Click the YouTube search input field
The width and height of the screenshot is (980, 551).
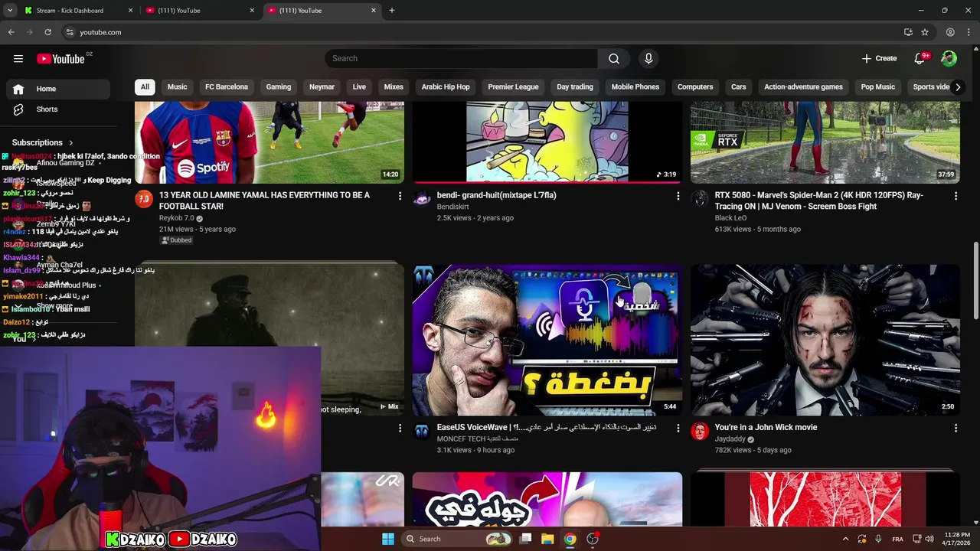461,59
